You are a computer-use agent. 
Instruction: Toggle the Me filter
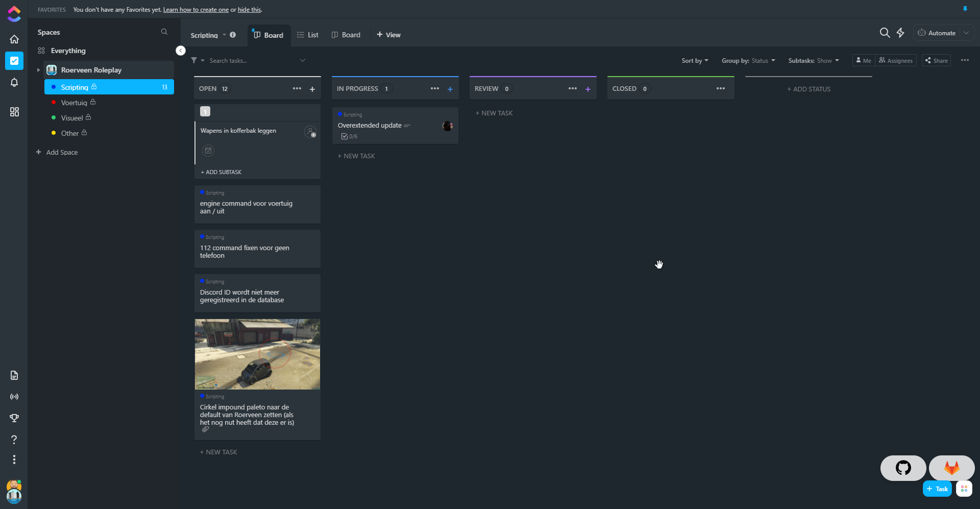(864, 61)
